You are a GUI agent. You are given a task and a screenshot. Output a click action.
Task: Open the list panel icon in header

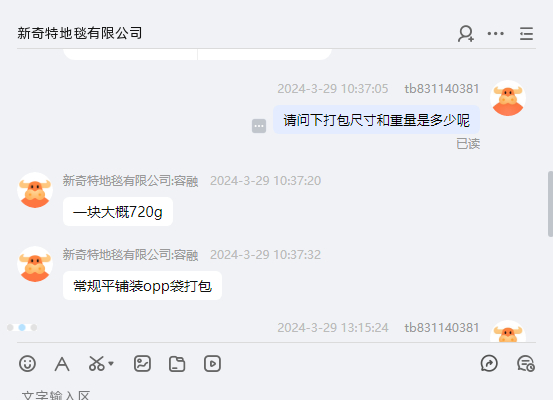(x=526, y=34)
